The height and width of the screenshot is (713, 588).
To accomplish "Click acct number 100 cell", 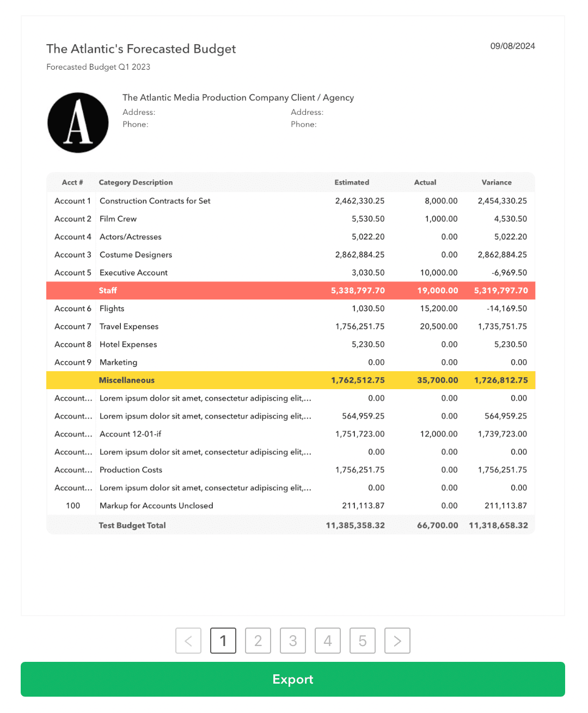I will click(x=73, y=506).
